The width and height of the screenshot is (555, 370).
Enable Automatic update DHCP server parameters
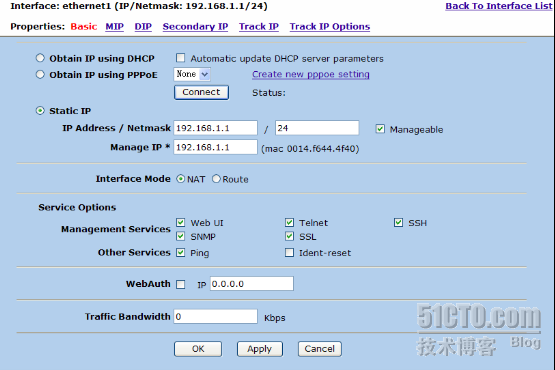point(181,58)
